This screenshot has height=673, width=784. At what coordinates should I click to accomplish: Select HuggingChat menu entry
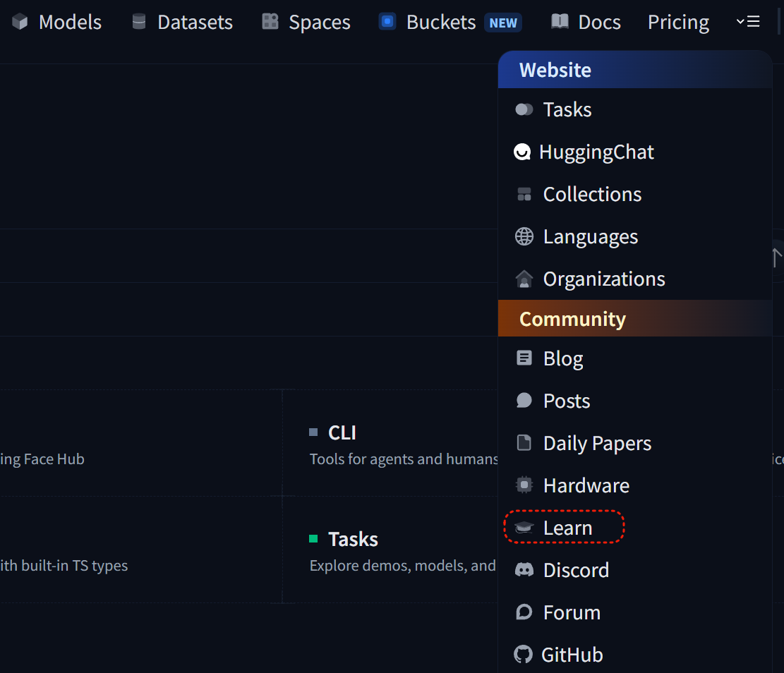(635, 152)
